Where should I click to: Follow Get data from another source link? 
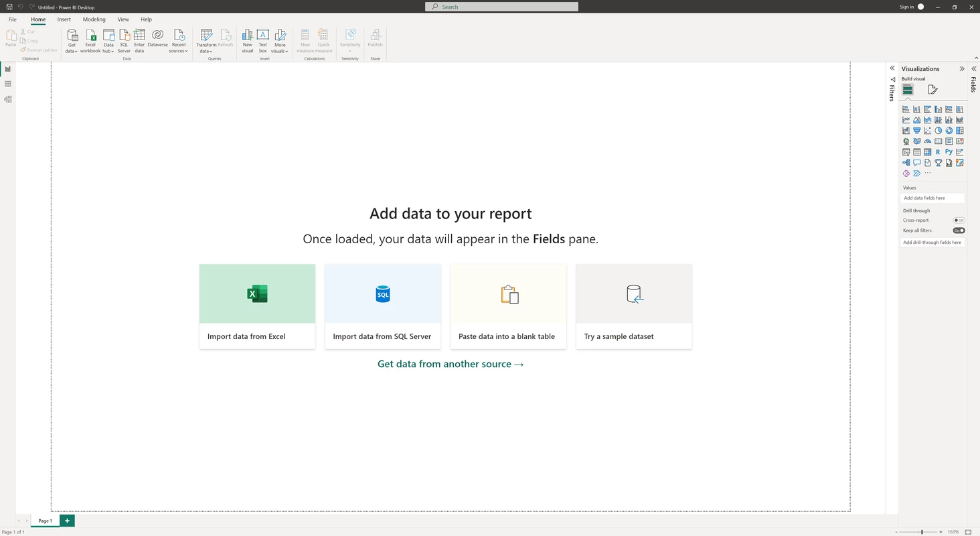(x=451, y=364)
